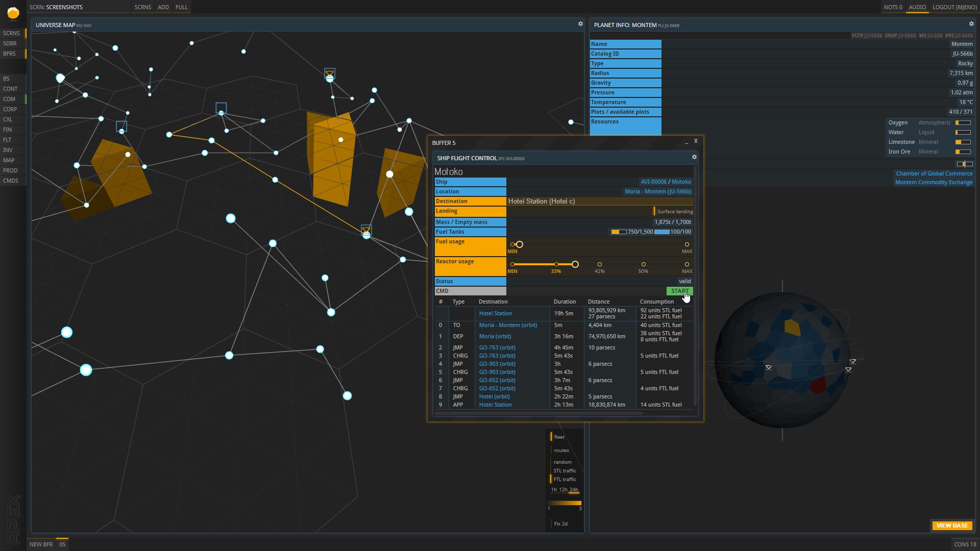Toggle the fleet map overlay
Screen dimensions: 980x551
click(559, 437)
